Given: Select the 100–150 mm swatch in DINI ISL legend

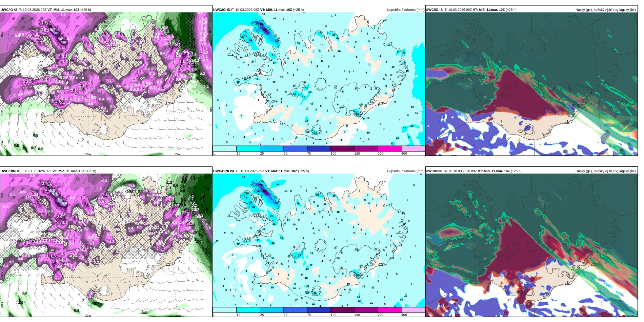Looking at the screenshot, I should pos(342,310).
